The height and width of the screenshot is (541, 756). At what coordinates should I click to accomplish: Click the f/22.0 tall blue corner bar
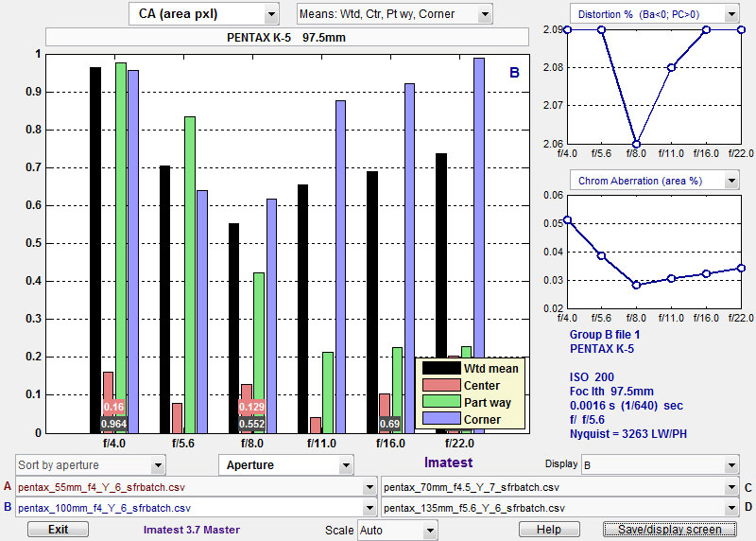(479, 207)
